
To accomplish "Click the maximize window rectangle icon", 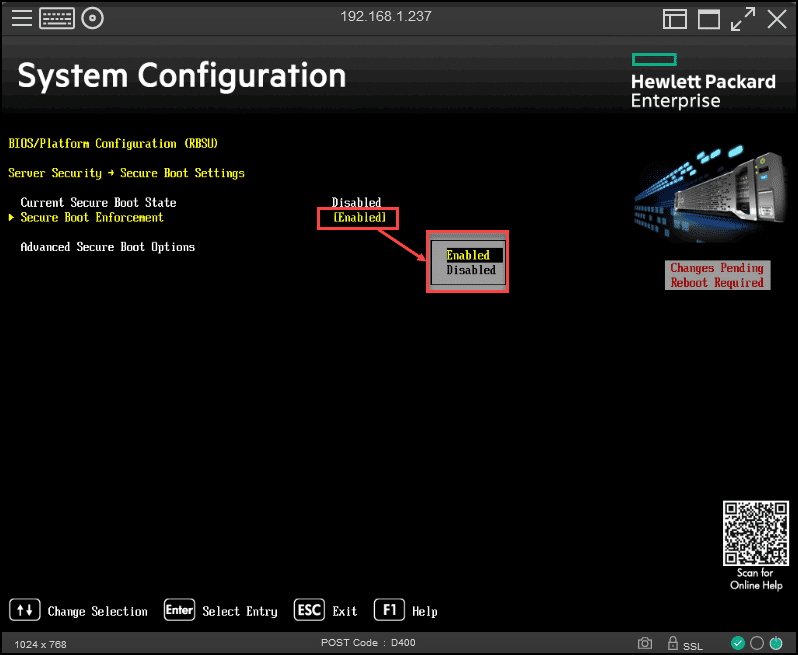I will point(708,19).
